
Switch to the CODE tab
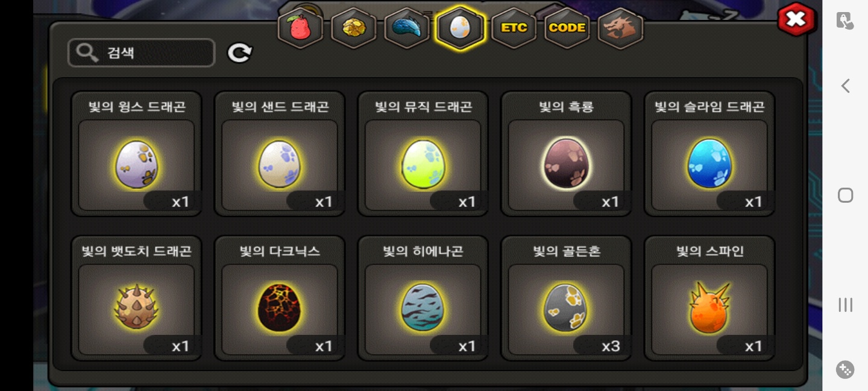point(567,28)
